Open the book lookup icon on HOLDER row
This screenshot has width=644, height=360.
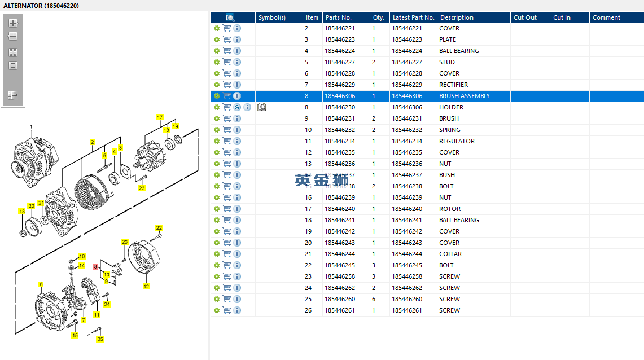(262, 107)
